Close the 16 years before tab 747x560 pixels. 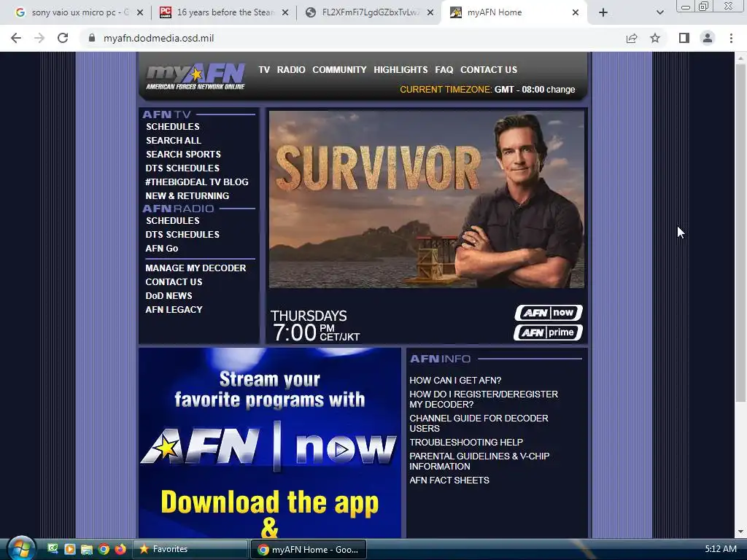285,12
